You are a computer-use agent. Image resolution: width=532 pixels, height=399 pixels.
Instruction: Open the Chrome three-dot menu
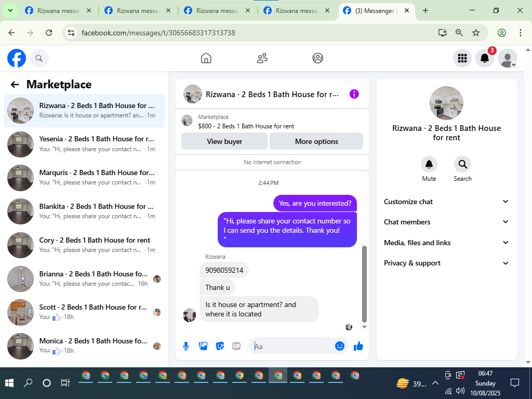521,33
